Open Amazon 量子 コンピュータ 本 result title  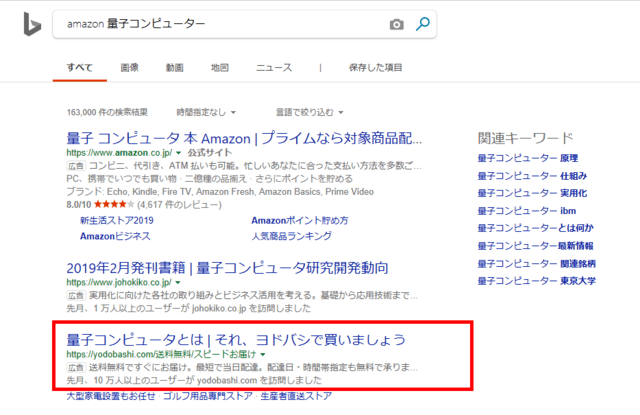(x=244, y=138)
